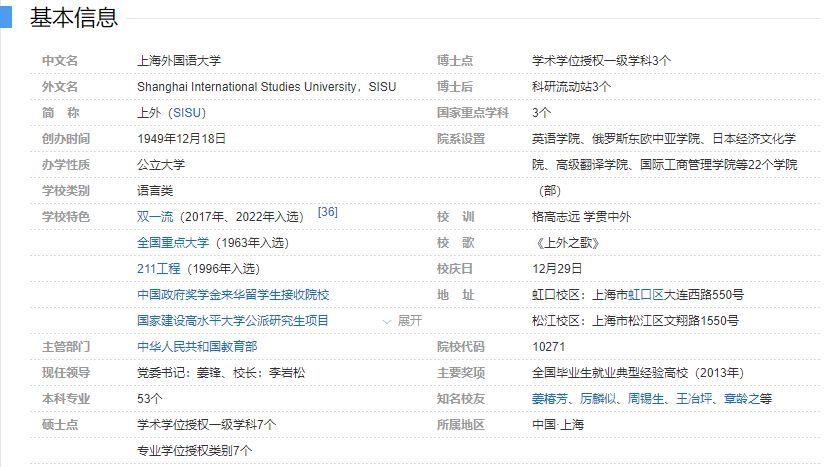
Task: Open the 国家建设高水平大学公派研究生项目 link
Action: 233,321
